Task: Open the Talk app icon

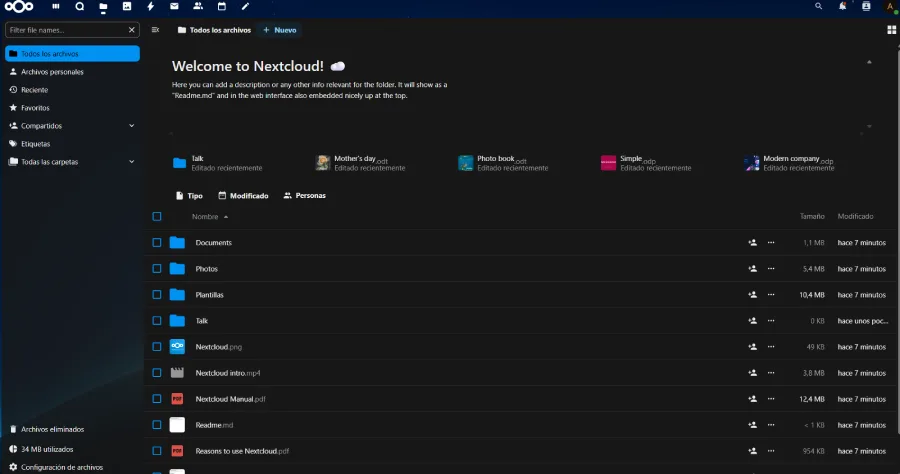Action: point(80,6)
